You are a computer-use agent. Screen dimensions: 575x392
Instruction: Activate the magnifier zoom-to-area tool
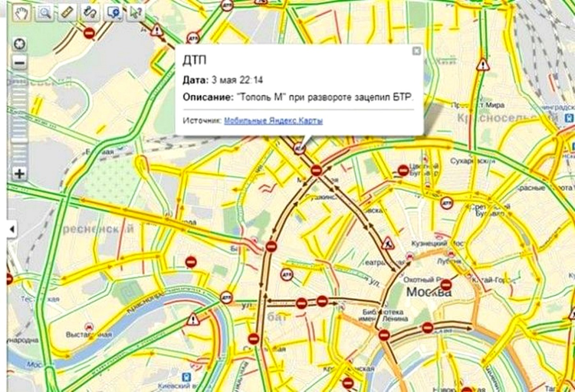45,12
